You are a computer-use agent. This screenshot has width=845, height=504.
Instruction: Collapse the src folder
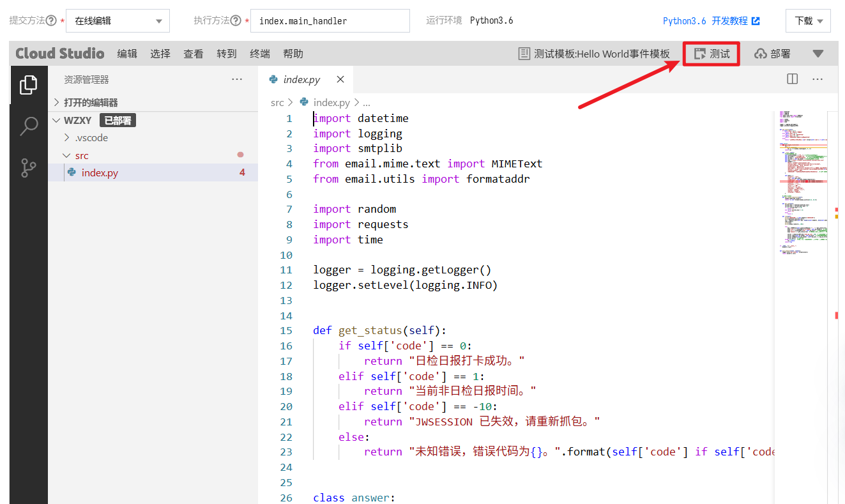click(81, 155)
